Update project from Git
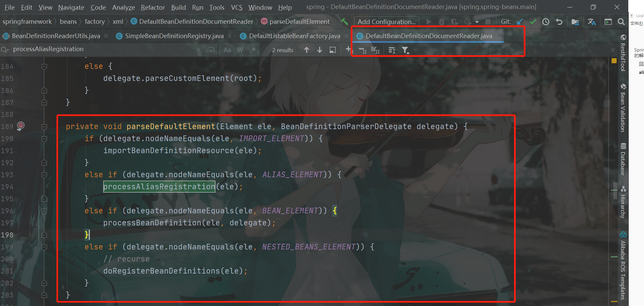644x306 pixels. click(x=519, y=22)
